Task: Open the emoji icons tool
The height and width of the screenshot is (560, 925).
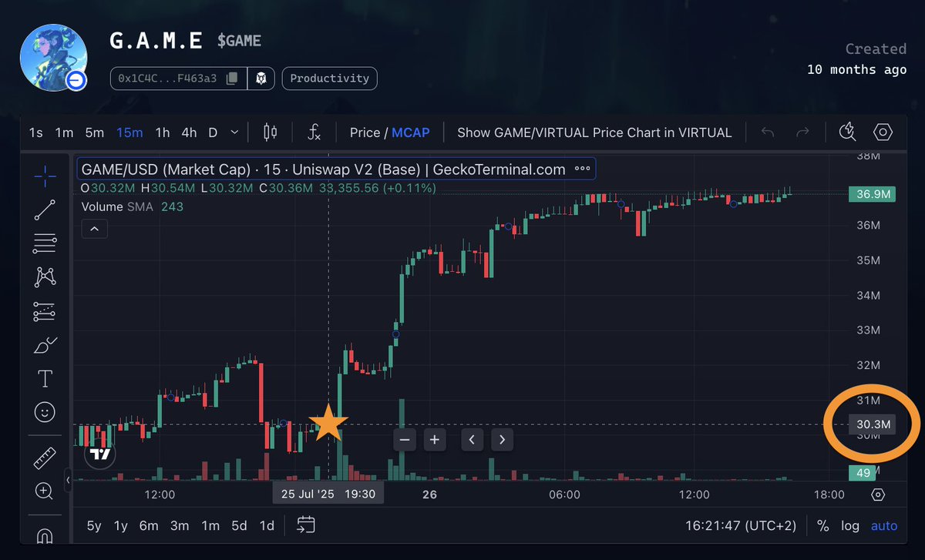Action: (x=45, y=413)
